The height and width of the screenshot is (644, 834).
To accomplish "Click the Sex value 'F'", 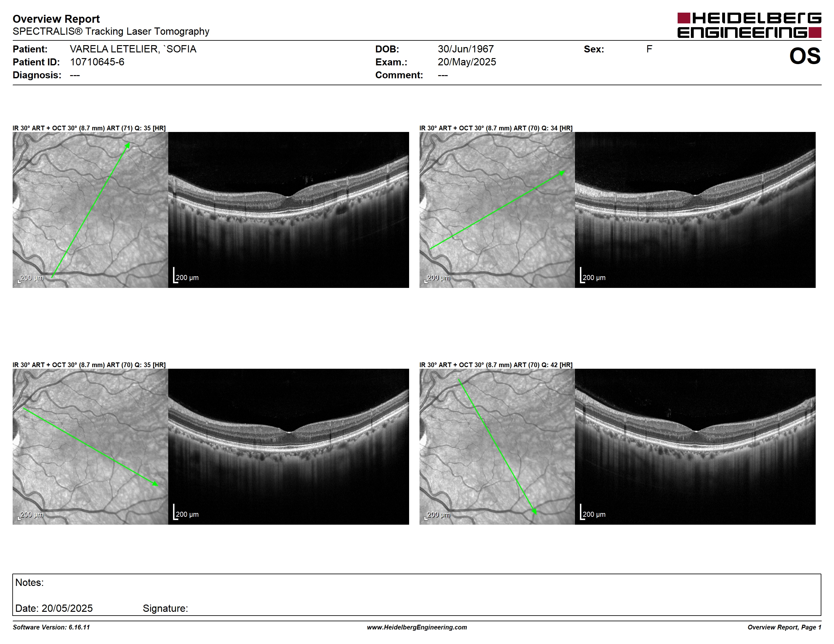I will (649, 49).
